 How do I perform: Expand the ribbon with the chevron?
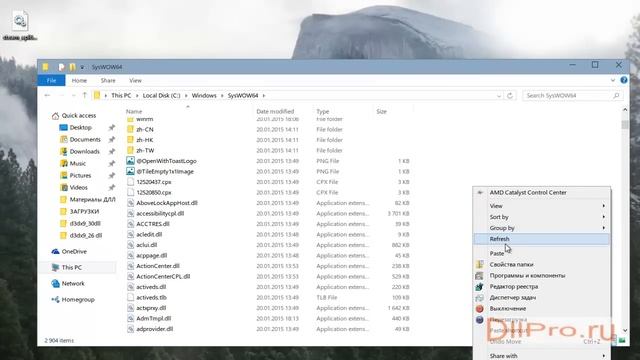tap(613, 80)
